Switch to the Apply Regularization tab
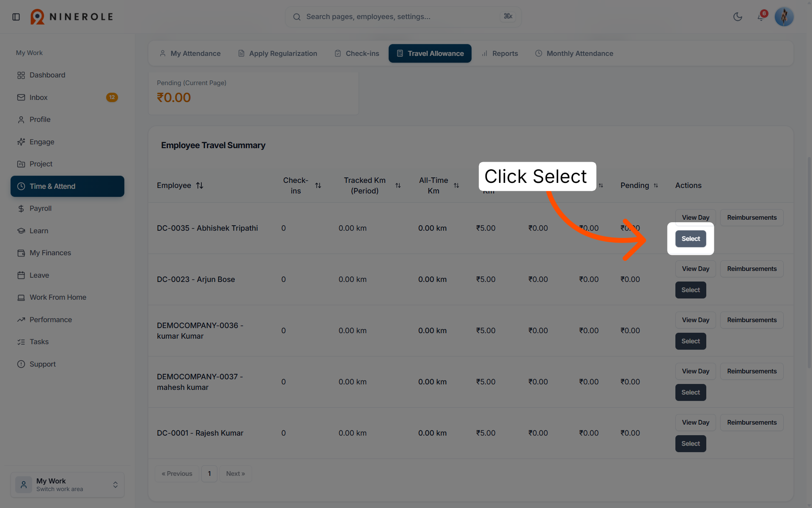Screen dimensions: 812x508 [x=277, y=53]
